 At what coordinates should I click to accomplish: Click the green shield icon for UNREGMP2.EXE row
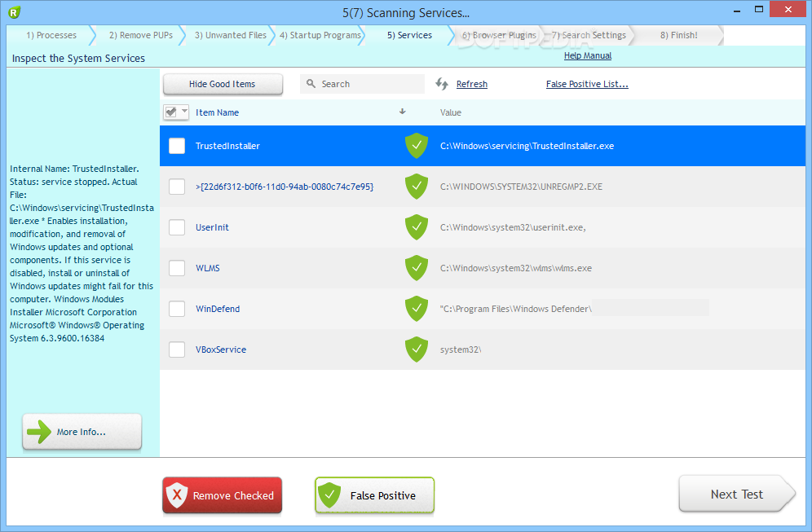[417, 187]
